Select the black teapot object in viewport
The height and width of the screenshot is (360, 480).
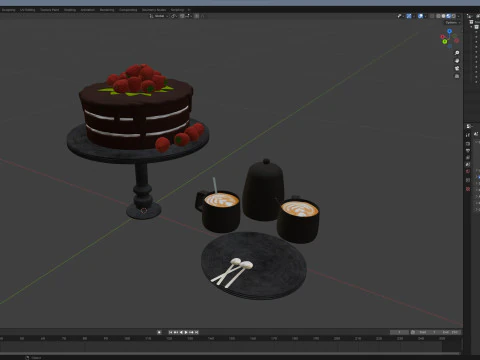coord(263,190)
